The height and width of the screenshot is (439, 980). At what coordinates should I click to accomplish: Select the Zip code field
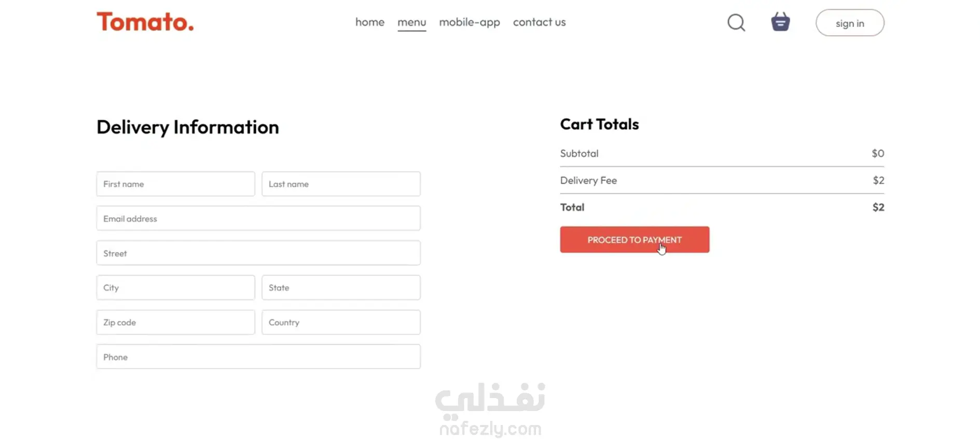(x=175, y=322)
